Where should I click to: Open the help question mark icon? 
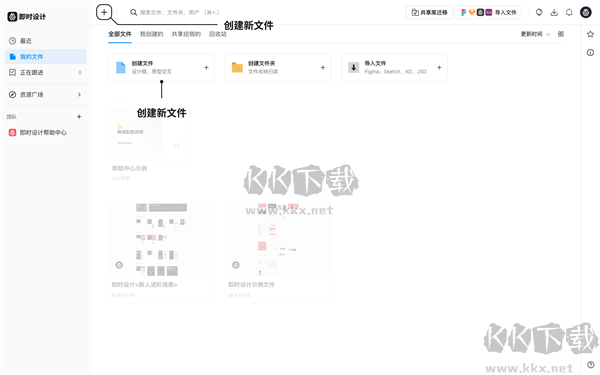tap(590, 365)
